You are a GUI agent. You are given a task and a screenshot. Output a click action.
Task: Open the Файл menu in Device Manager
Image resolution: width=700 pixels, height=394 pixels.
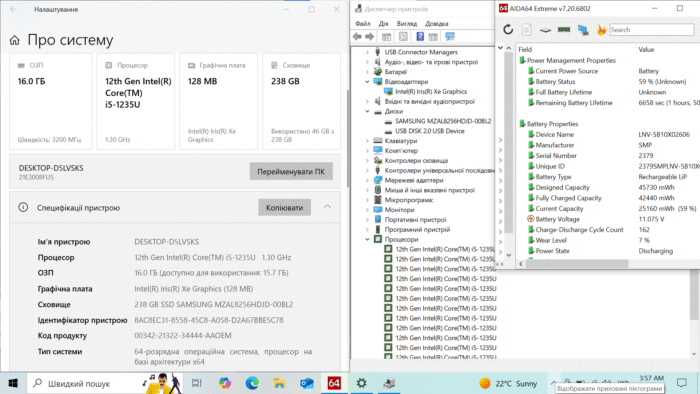[362, 24]
